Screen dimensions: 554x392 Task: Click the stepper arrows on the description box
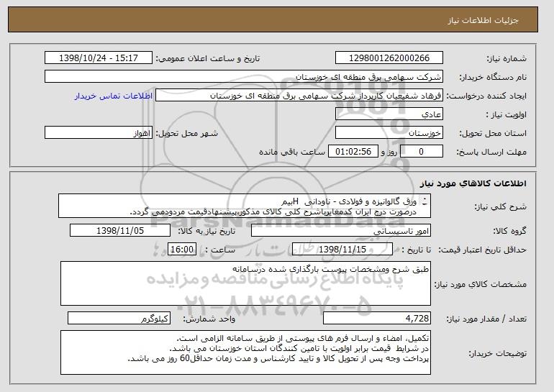424,201
